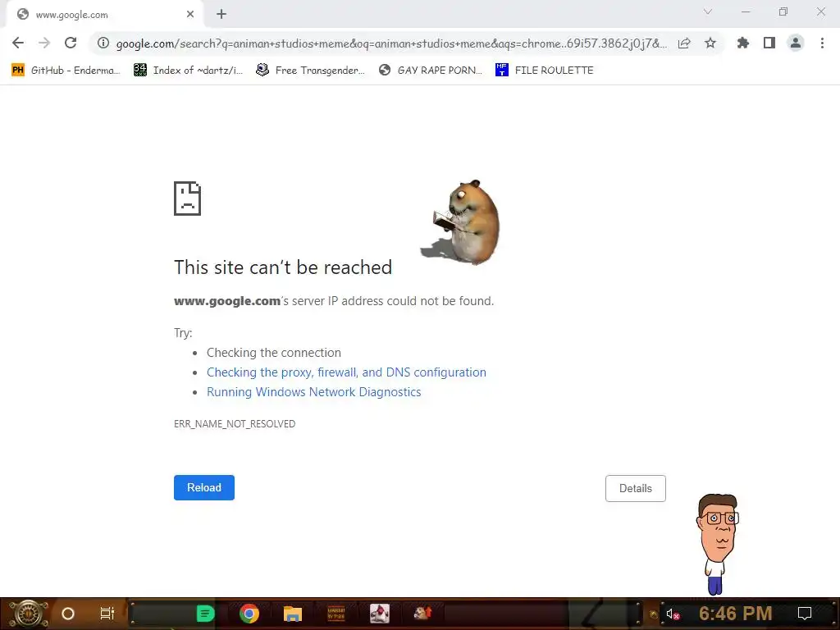
Task: Open the dog icon app on taskbar
Action: pos(422,613)
